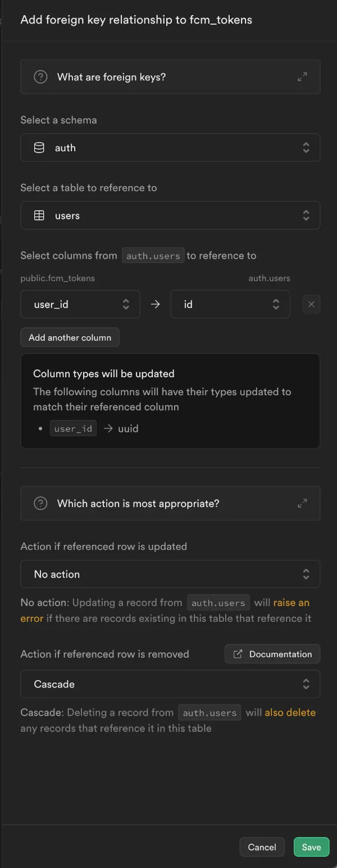Click the database icon in schema selector
This screenshot has height=868, width=337.
[x=39, y=148]
